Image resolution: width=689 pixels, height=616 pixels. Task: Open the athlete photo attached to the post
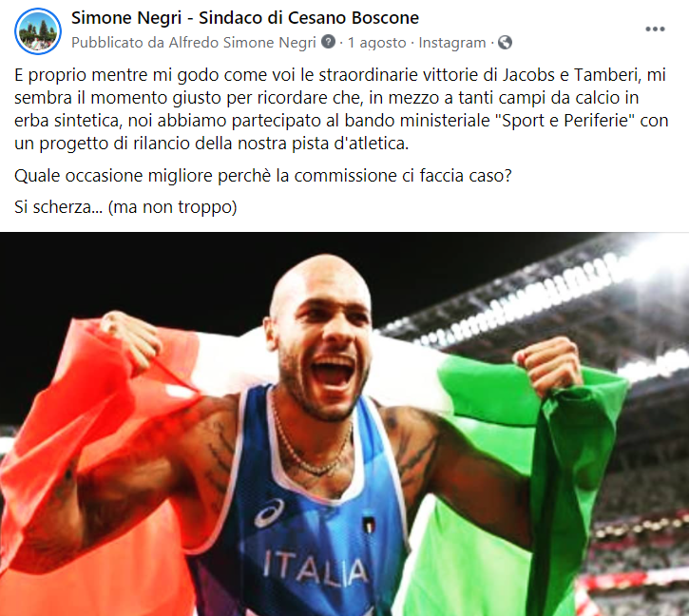(x=344, y=424)
